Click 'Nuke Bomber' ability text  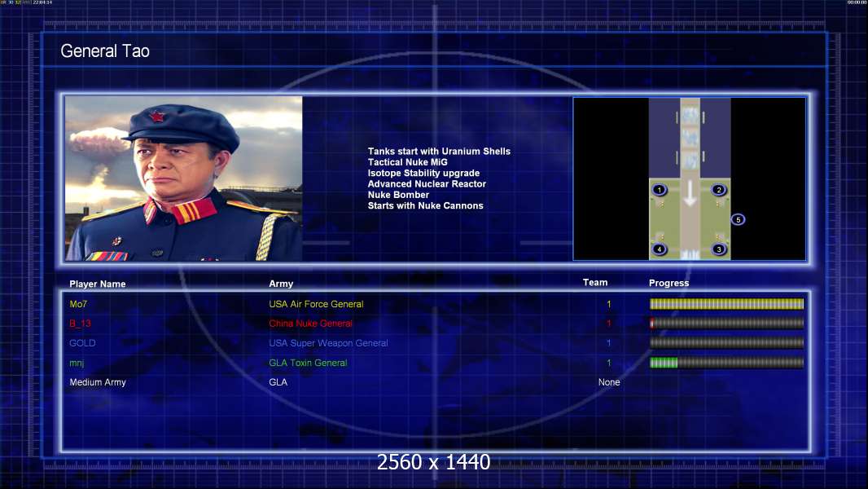(x=398, y=195)
